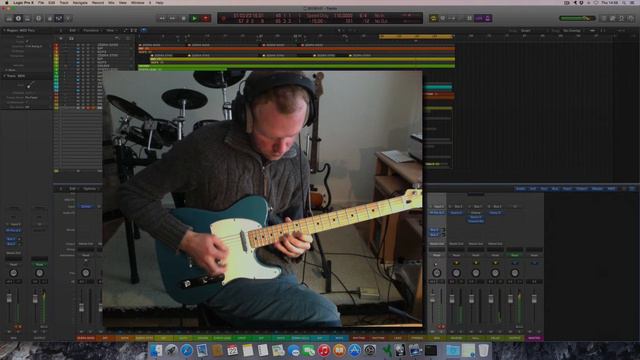Open Safari from the Dock
The image size is (640, 360).
point(187,350)
